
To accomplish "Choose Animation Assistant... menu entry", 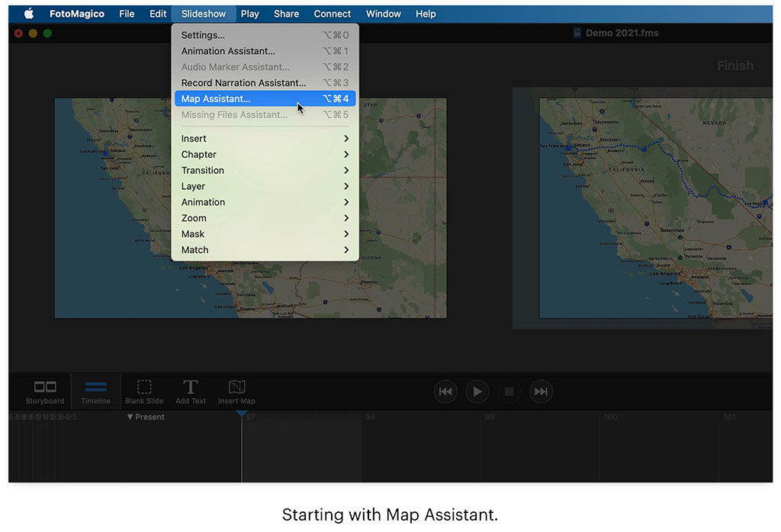I will (265, 51).
